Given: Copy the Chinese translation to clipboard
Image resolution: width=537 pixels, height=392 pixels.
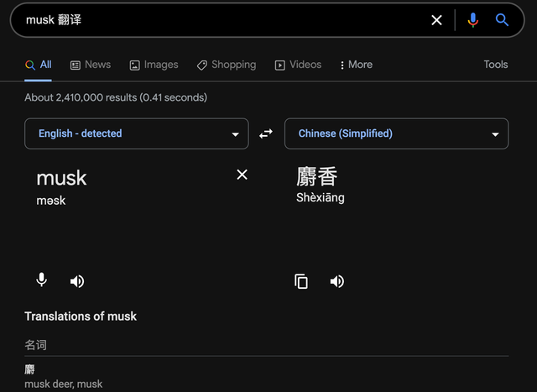Looking at the screenshot, I should tap(301, 281).
